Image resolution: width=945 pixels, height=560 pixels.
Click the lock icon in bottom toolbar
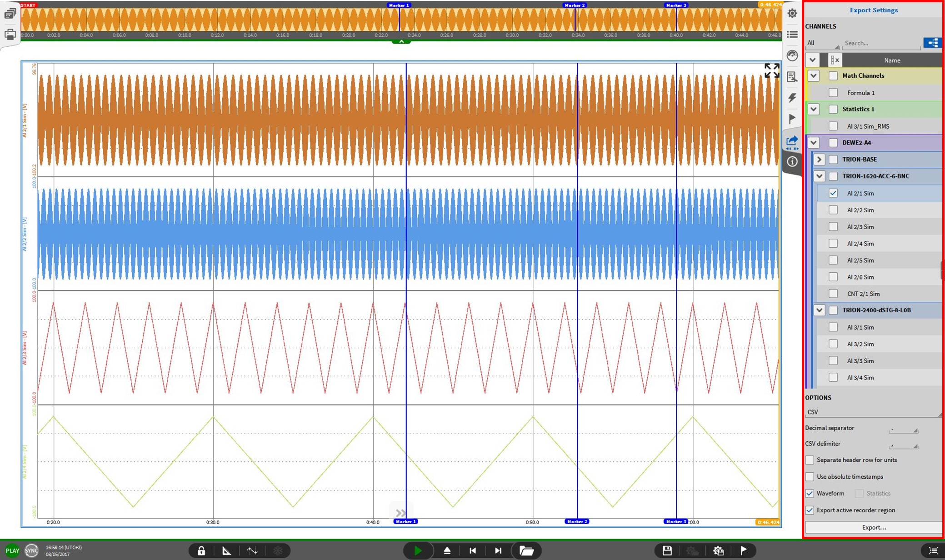click(x=201, y=550)
